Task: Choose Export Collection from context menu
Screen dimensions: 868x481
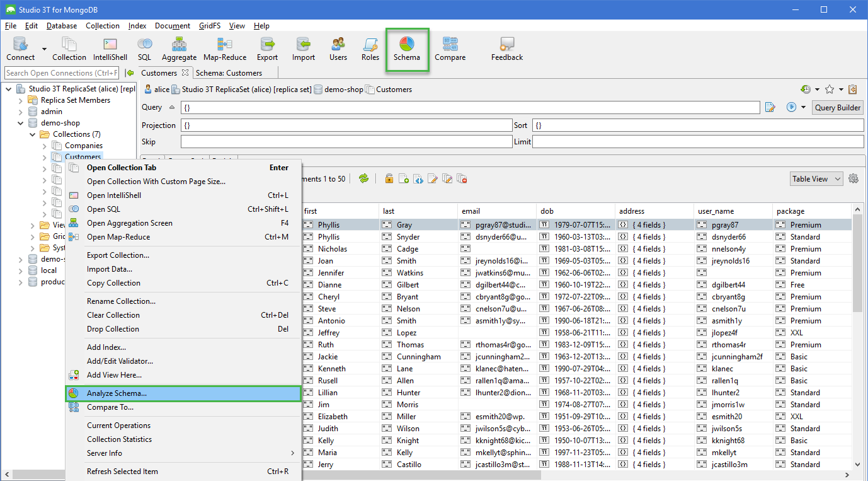Action: click(118, 255)
